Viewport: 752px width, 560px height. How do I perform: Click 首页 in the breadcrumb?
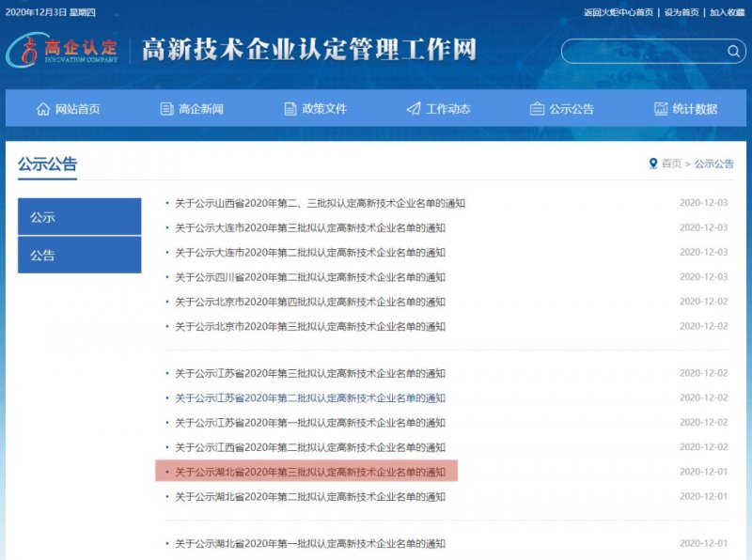point(671,164)
